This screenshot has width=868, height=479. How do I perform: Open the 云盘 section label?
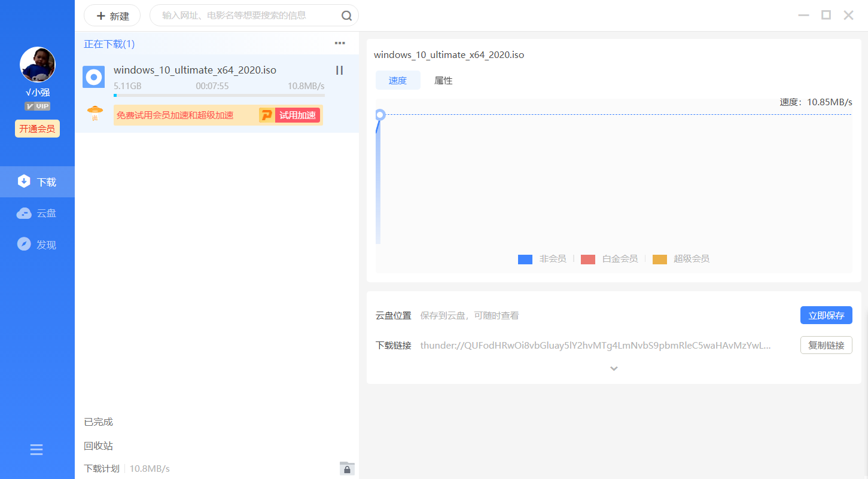pos(47,213)
